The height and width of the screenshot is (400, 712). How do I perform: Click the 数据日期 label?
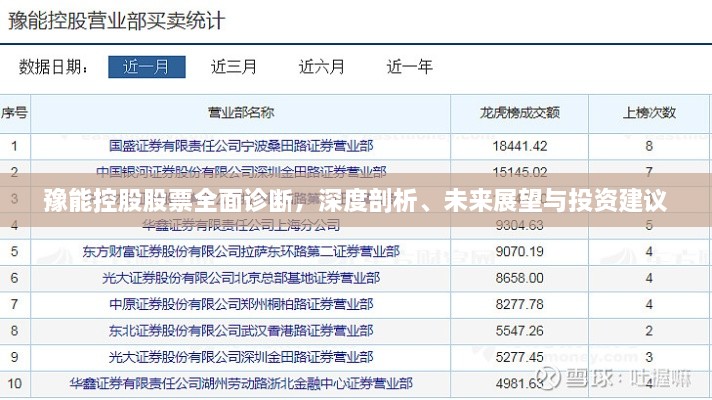[x=53, y=67]
